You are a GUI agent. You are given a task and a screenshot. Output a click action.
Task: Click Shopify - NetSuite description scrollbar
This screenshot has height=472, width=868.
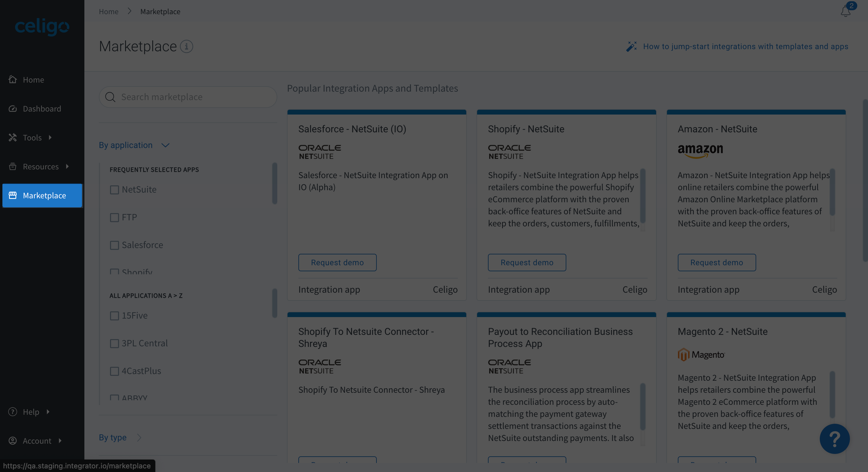tap(643, 195)
